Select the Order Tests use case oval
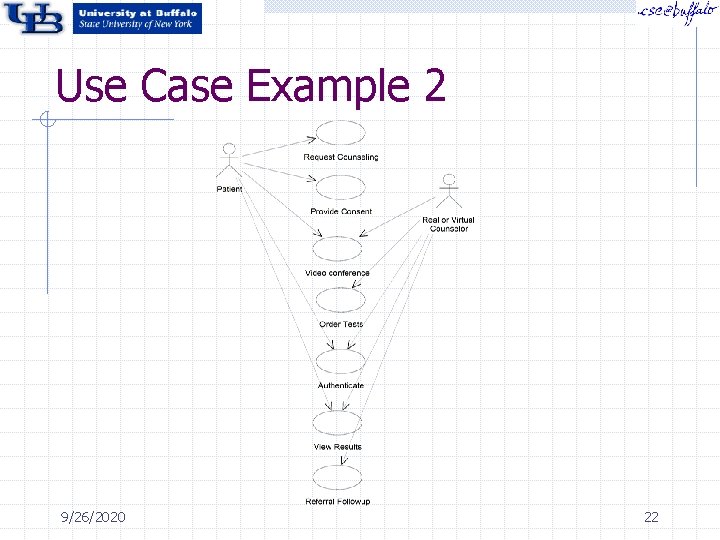This screenshot has width=720, height=540. point(340,300)
